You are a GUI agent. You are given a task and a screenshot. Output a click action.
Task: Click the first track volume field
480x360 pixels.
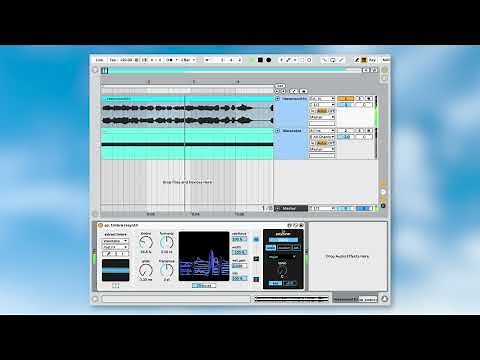346,105
